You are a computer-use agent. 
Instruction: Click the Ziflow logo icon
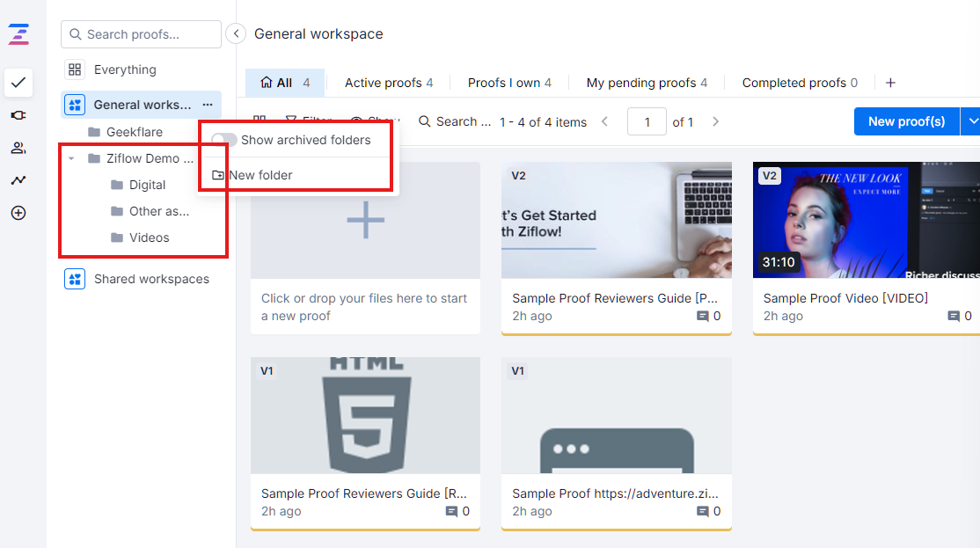pos(18,34)
